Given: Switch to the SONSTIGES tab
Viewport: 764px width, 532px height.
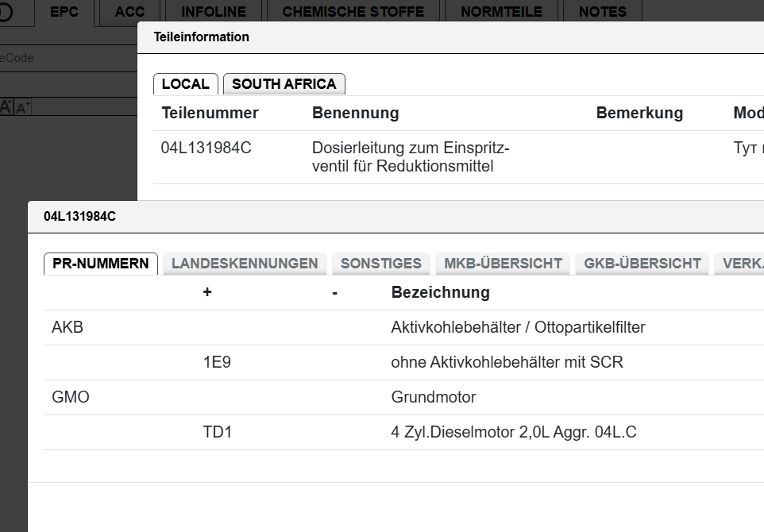Looking at the screenshot, I should [x=381, y=264].
